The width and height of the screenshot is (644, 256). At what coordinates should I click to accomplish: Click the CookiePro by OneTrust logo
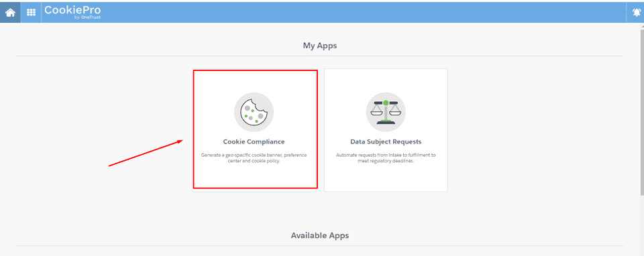point(72,11)
